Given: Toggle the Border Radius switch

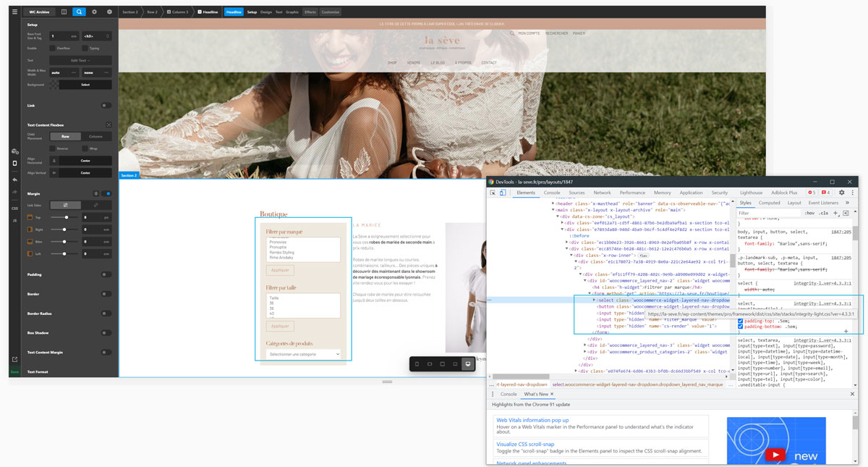Looking at the screenshot, I should click(x=106, y=314).
